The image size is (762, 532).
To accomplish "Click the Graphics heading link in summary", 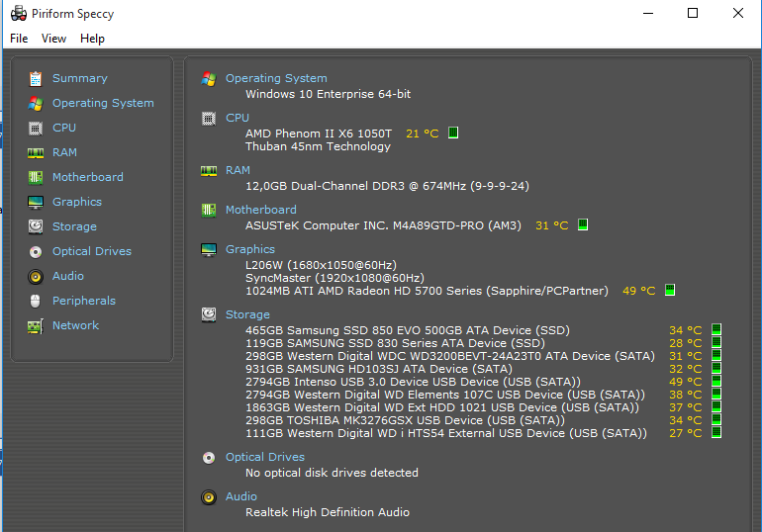I will click(x=250, y=249).
